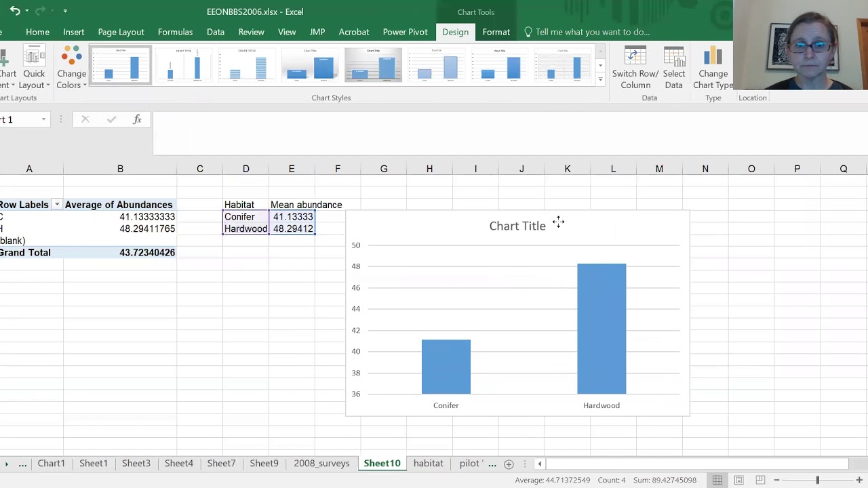Select the Chart Title text in the chart
This screenshot has height=488, width=868.
[517, 226]
